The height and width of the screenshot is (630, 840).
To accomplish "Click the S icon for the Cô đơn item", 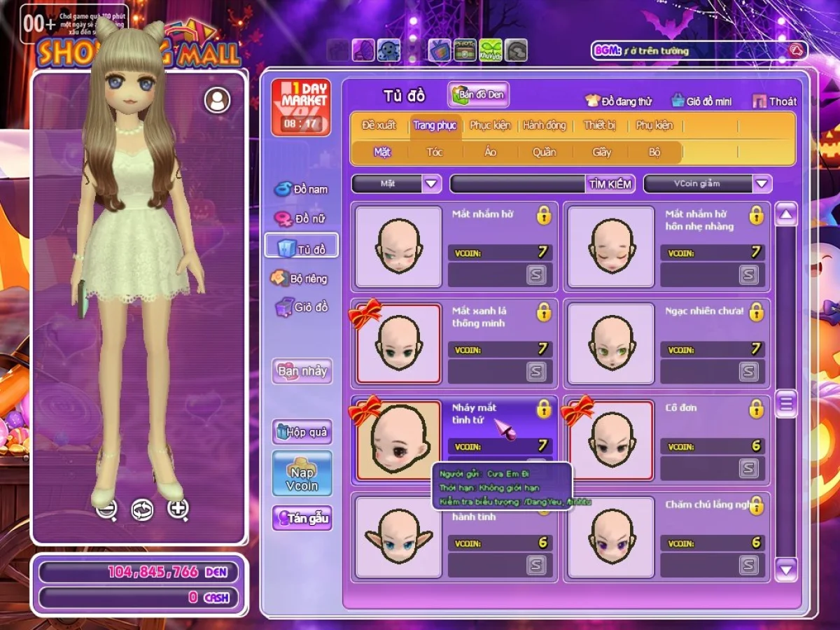I will point(748,468).
